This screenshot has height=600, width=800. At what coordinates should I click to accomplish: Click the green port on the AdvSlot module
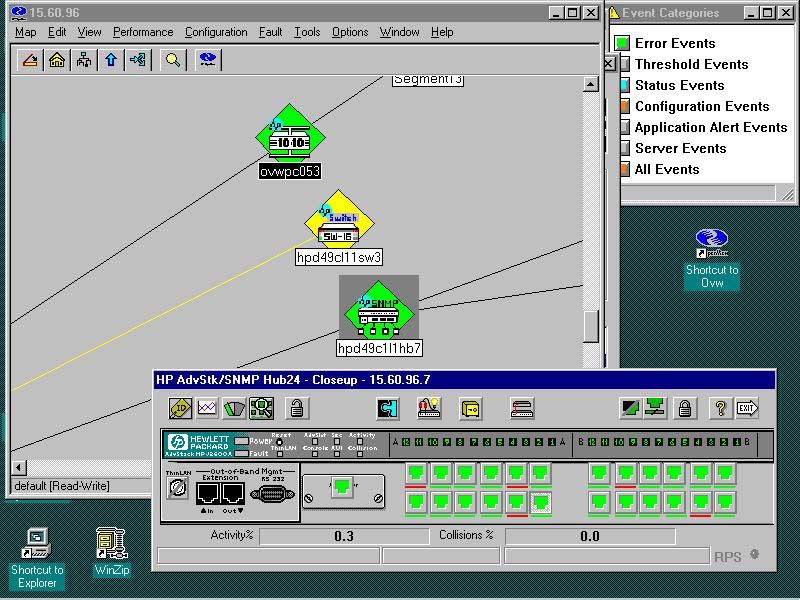point(342,487)
